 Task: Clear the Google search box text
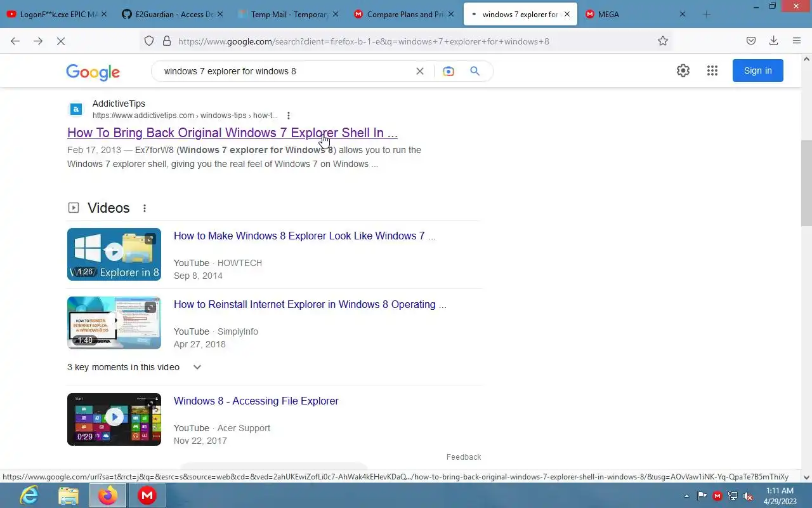[x=420, y=71]
